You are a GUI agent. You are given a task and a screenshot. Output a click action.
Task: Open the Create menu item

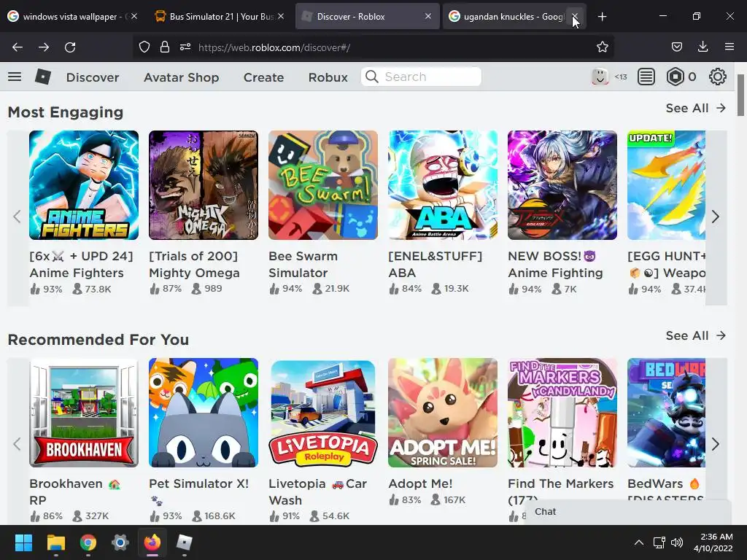(x=263, y=77)
